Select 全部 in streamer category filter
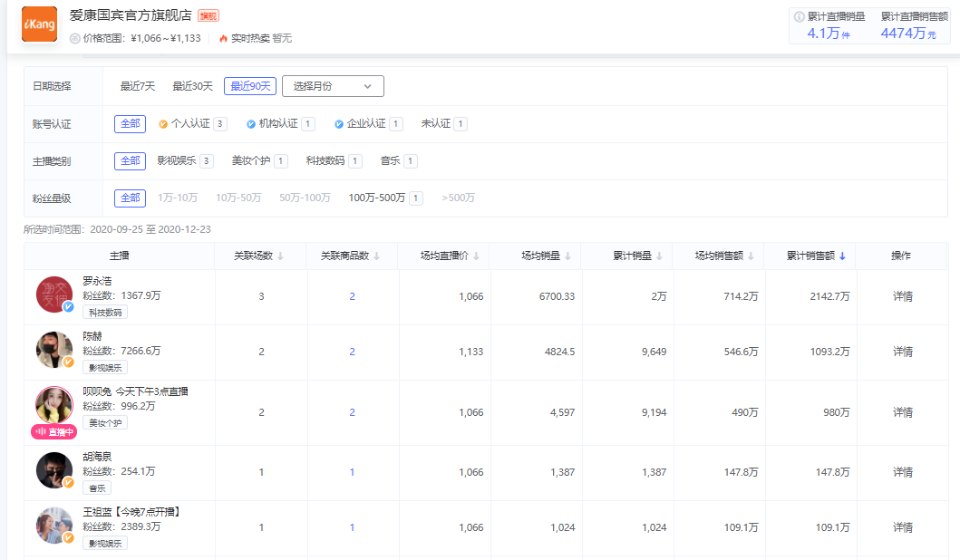 [x=130, y=161]
